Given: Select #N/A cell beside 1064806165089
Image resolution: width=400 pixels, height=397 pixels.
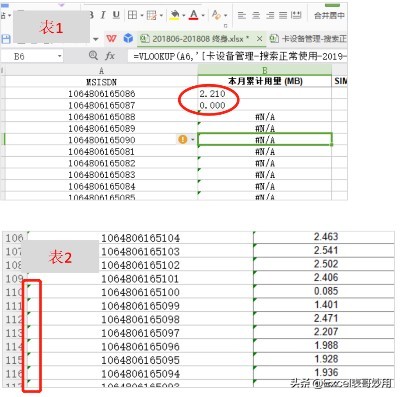Looking at the screenshot, I should [265, 128].
